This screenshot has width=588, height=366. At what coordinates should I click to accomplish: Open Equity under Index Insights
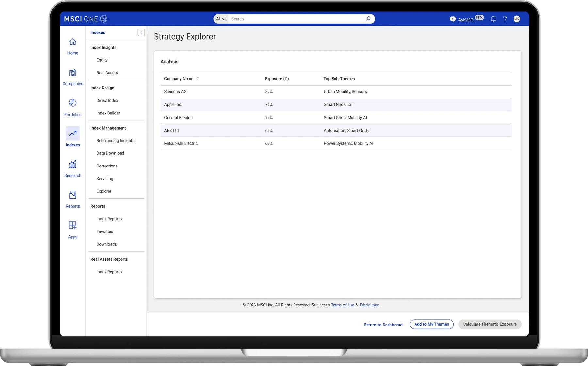click(102, 60)
